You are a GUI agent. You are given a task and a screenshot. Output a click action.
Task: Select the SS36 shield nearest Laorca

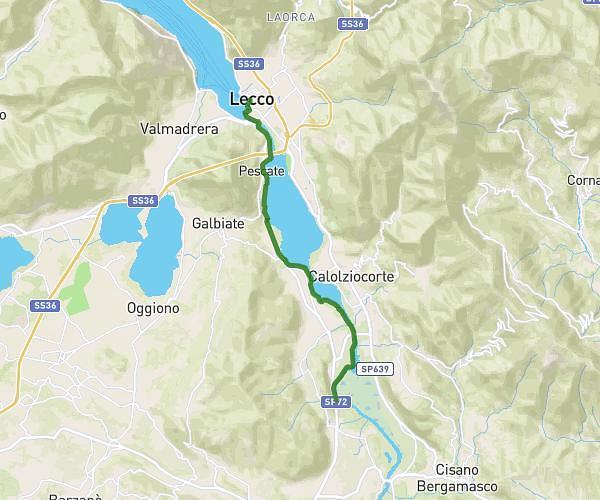click(x=353, y=24)
